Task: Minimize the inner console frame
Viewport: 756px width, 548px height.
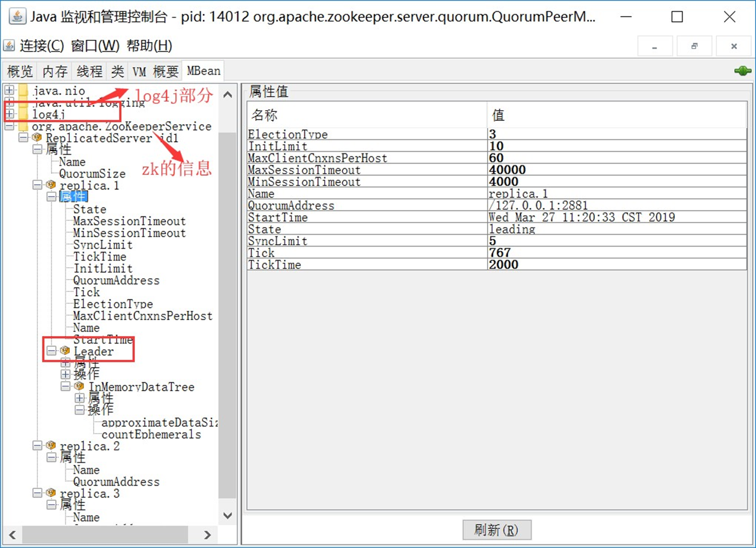Action: coord(655,46)
